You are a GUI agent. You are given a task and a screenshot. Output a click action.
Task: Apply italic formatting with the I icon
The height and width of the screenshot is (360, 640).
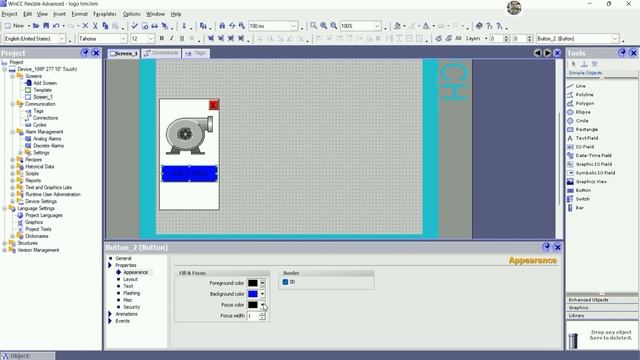[x=171, y=38]
